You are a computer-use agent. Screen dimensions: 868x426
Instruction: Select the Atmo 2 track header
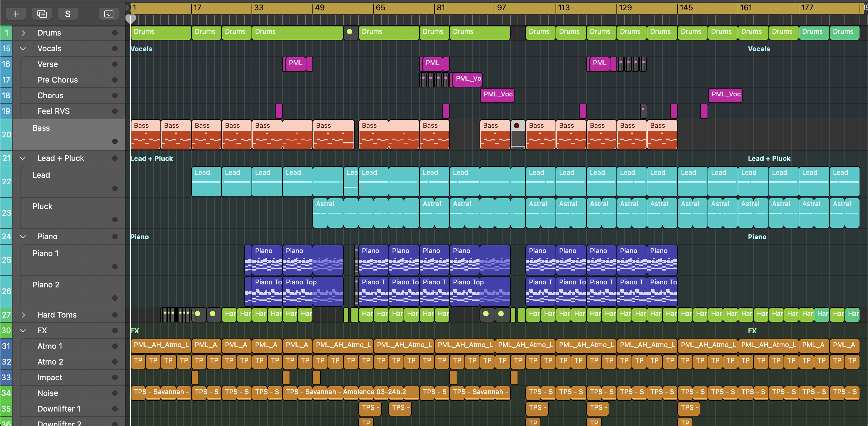pos(72,362)
